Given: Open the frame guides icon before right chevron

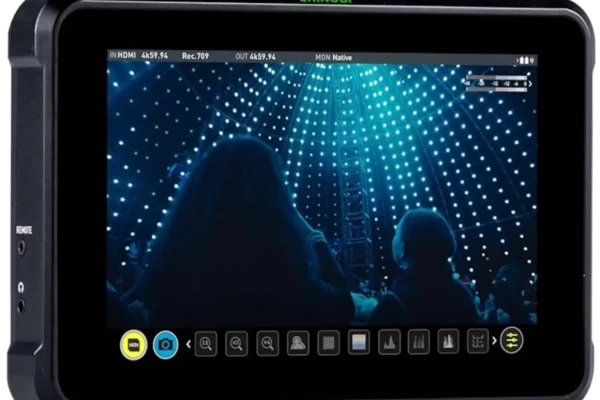Looking at the screenshot, I should pyautogui.click(x=478, y=343).
